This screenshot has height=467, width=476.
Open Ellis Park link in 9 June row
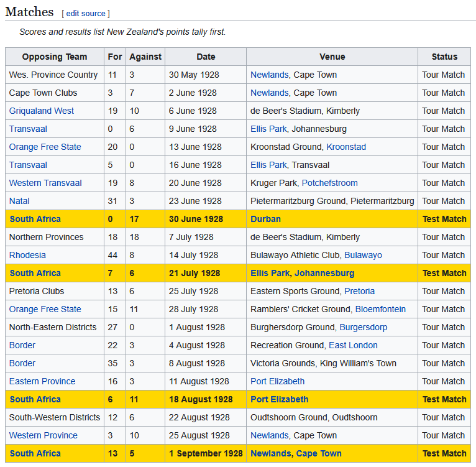268,129
